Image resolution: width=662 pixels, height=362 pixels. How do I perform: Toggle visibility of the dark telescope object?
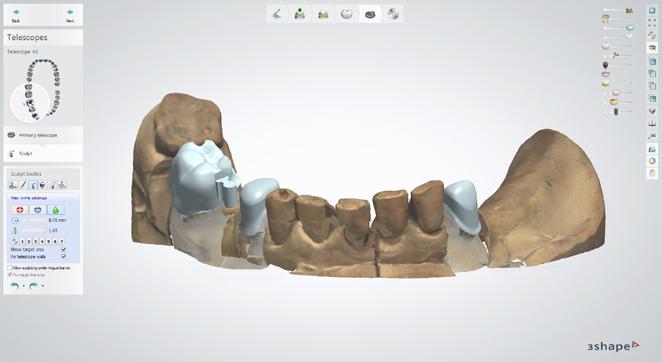(605, 65)
